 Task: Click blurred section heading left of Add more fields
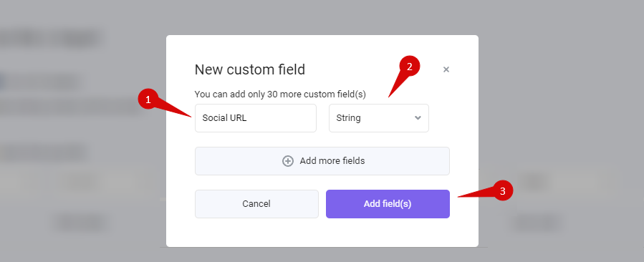(43, 152)
